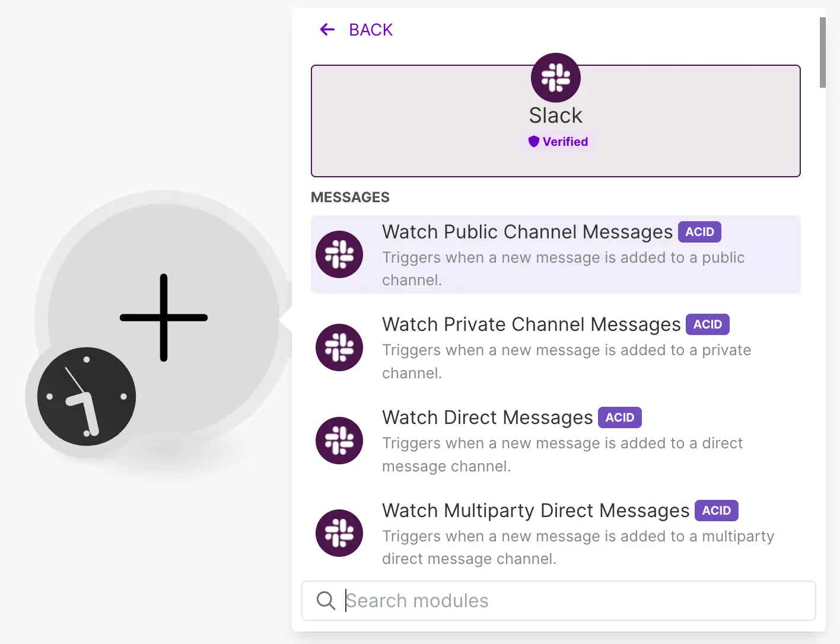The height and width of the screenshot is (644, 840).
Task: Click description mentioning multiparty direct message channel
Action: tap(578, 547)
